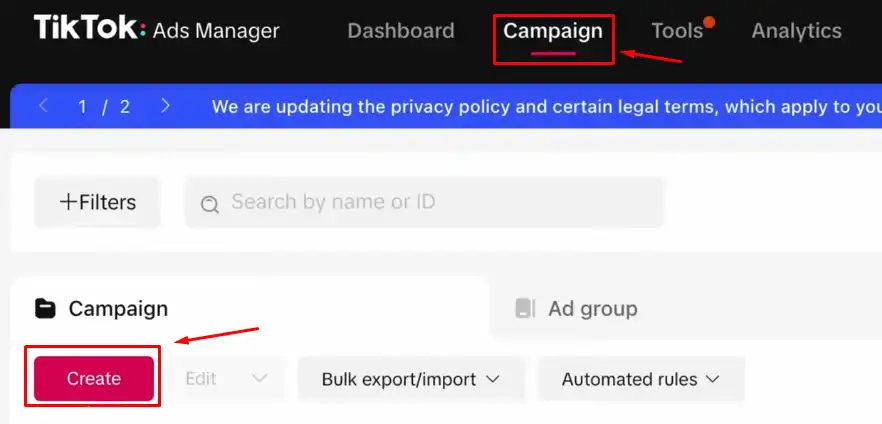This screenshot has height=424, width=882.
Task: Click the announcement page counter 1 / 2
Action: (x=104, y=106)
